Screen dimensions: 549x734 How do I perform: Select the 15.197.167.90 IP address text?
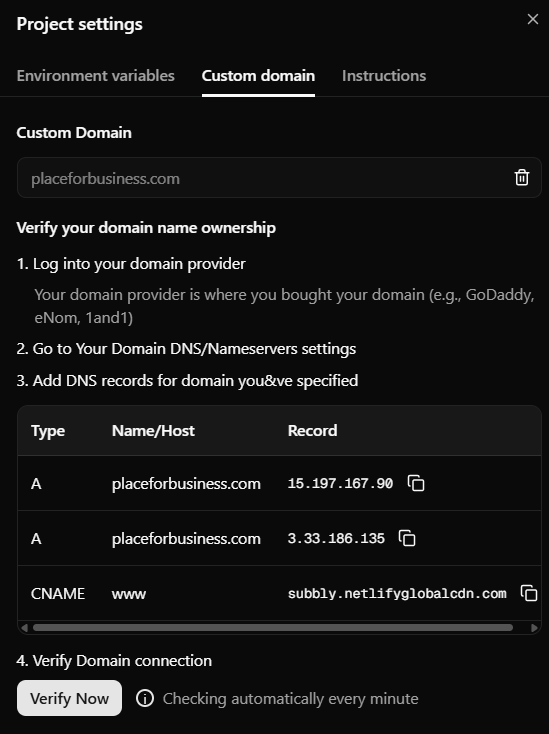tap(340, 484)
